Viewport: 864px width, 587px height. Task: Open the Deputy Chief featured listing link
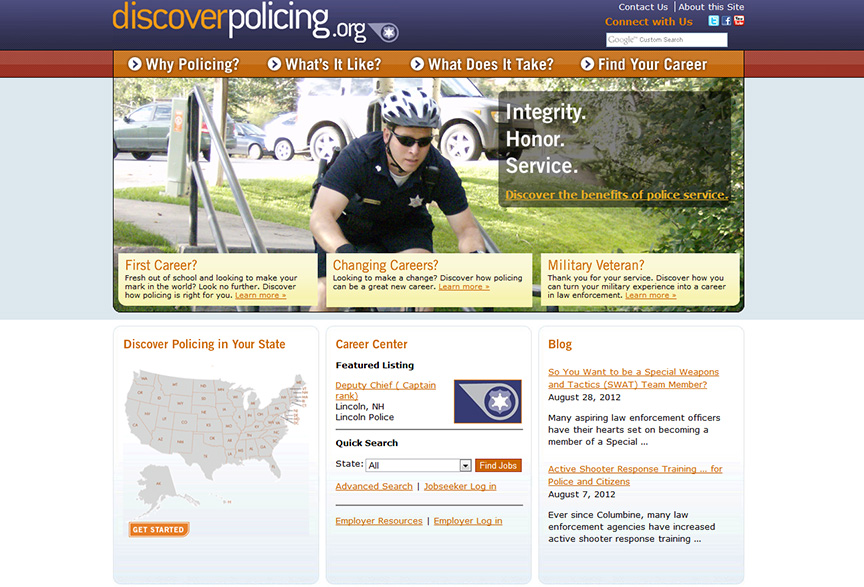(x=385, y=390)
